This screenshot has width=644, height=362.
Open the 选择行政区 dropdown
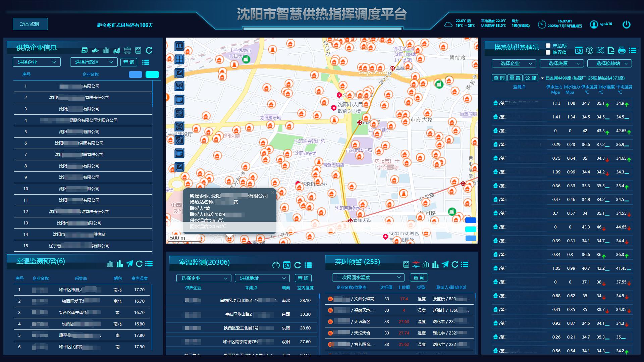(x=94, y=62)
